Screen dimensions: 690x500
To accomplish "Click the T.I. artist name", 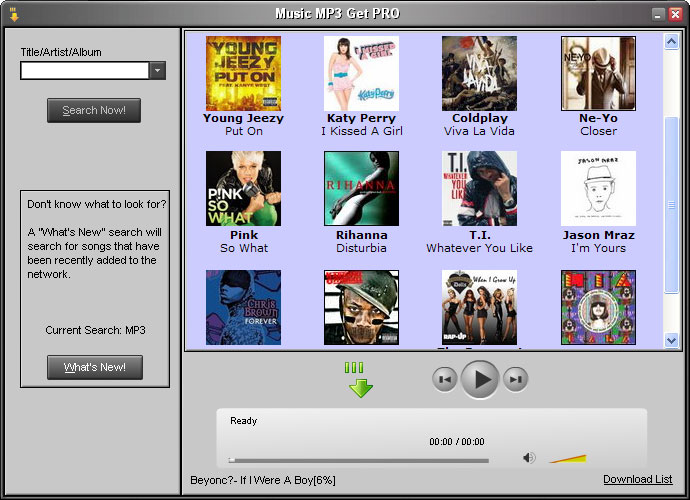I will pos(480,235).
